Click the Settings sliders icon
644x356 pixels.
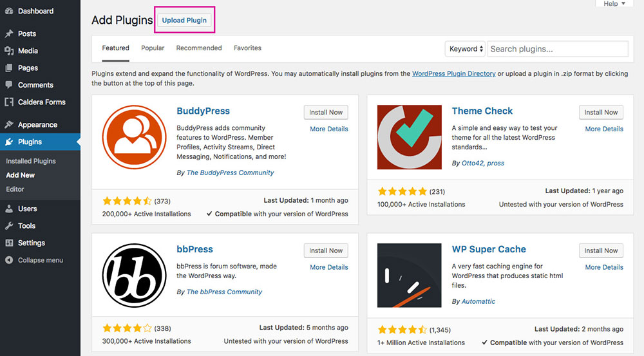point(8,243)
